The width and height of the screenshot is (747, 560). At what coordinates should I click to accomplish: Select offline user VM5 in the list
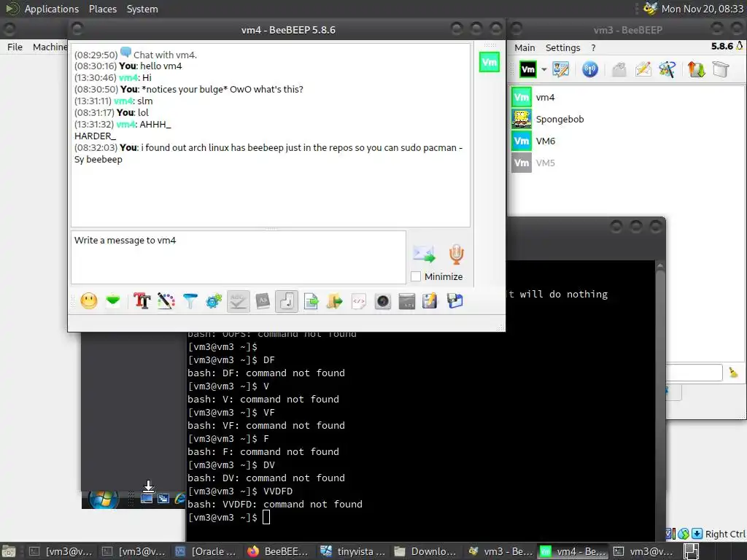coord(627,163)
